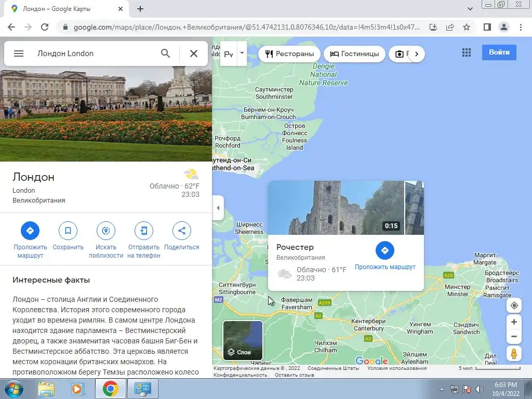Open the Слои layers switcher
Image resolution: width=532 pixels, height=399 pixels.
[x=243, y=340]
